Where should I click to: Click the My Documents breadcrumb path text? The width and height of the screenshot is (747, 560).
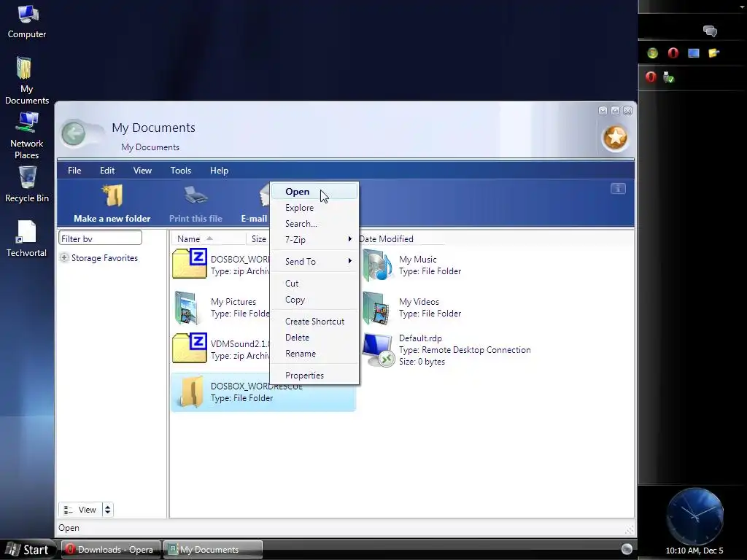tap(150, 147)
